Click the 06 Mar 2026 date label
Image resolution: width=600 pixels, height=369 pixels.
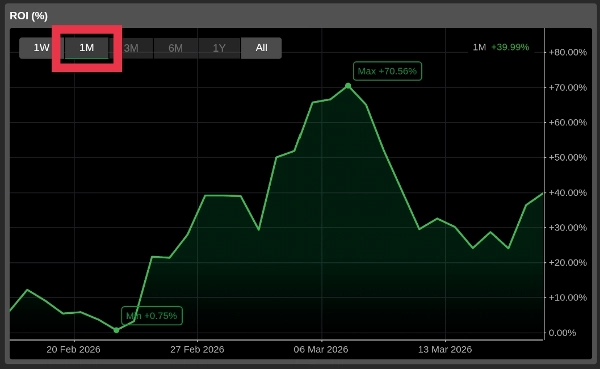321,349
